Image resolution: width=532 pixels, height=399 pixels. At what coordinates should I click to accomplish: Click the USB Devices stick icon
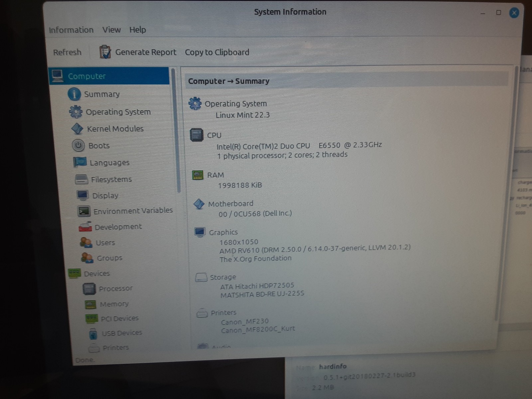(93, 333)
